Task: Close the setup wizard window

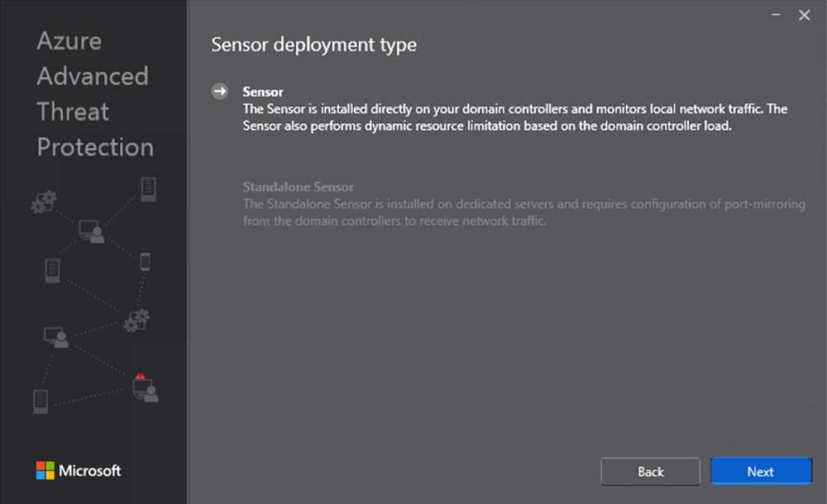Action: (x=804, y=15)
